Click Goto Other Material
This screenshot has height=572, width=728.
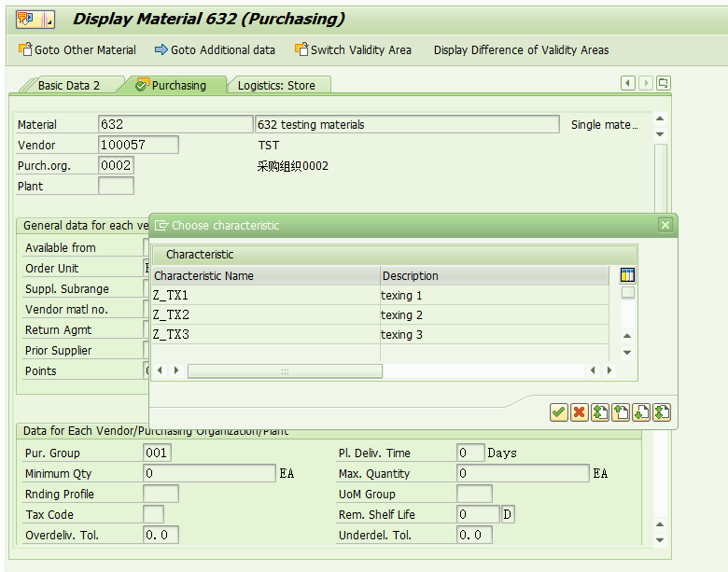[77, 49]
